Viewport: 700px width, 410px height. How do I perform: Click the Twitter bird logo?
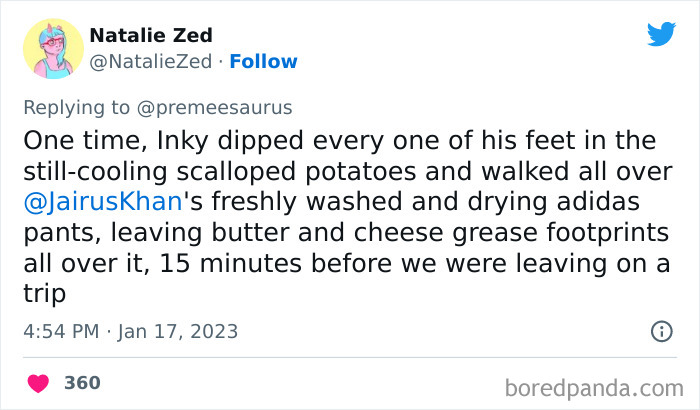(x=661, y=35)
